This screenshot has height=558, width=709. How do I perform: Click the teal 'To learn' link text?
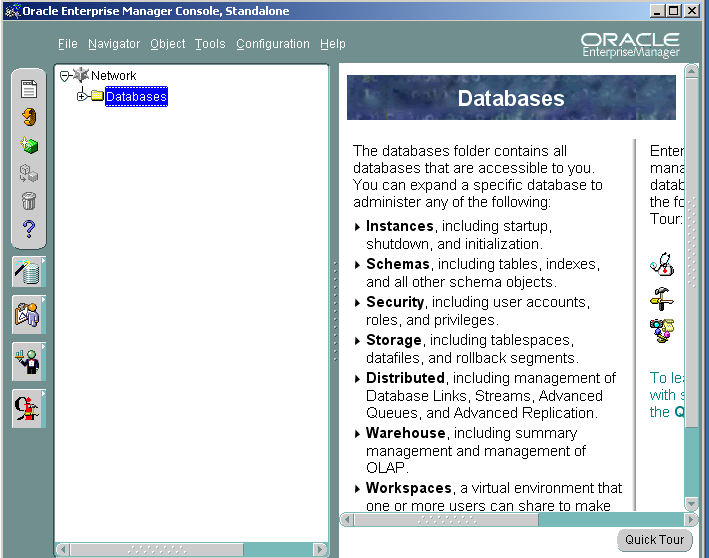point(666,395)
